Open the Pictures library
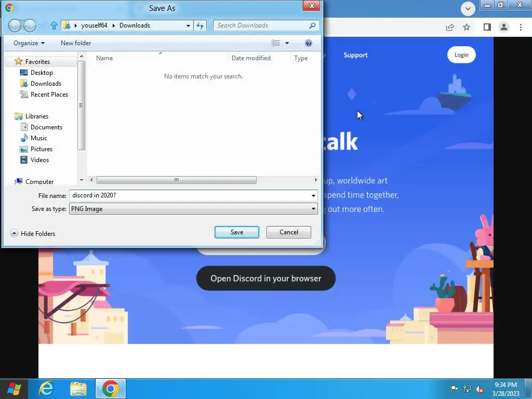The width and height of the screenshot is (532, 399). [x=42, y=149]
